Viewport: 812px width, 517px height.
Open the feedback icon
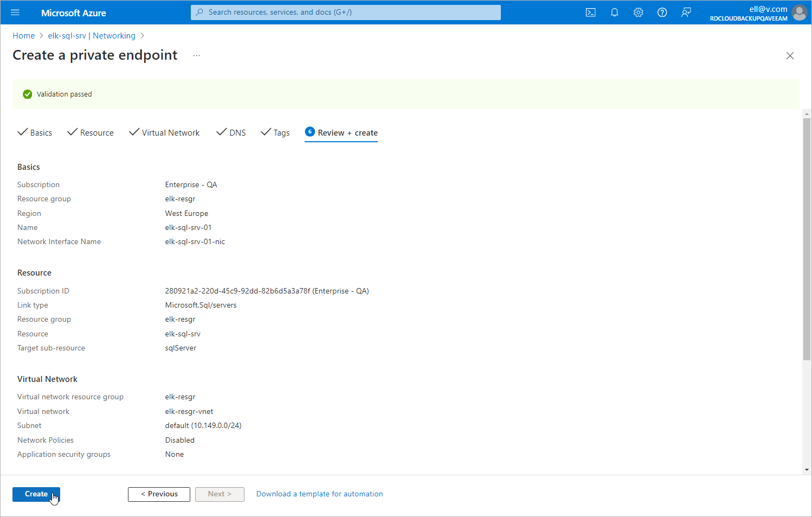pyautogui.click(x=686, y=12)
